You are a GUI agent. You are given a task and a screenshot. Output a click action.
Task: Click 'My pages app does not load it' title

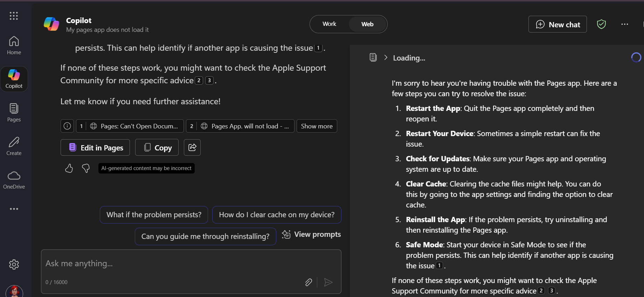[x=108, y=30]
